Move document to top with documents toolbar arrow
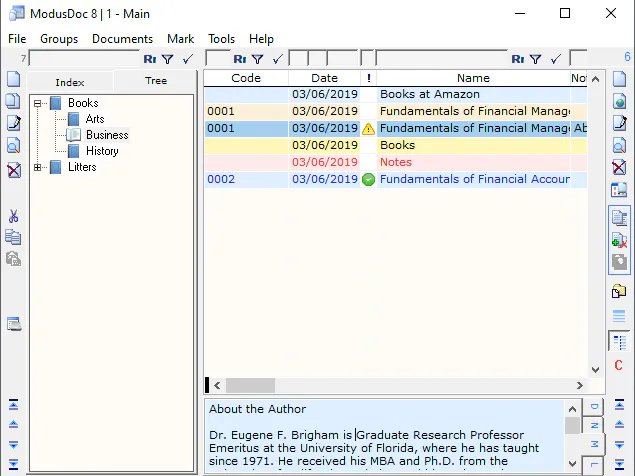The width and height of the screenshot is (635, 476). click(x=619, y=405)
